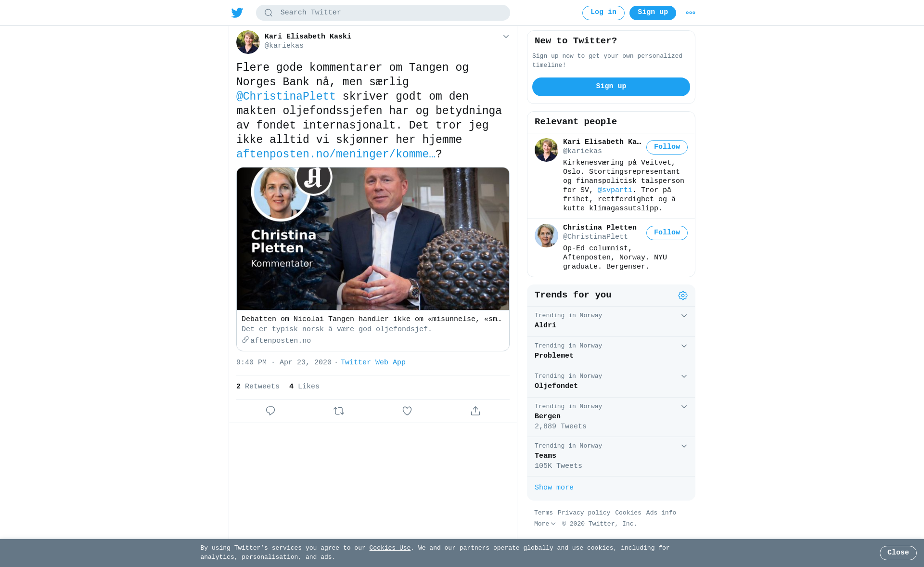Viewport: 924px width, 567px height.
Task: Close the cookies notice banner
Action: click(x=898, y=553)
